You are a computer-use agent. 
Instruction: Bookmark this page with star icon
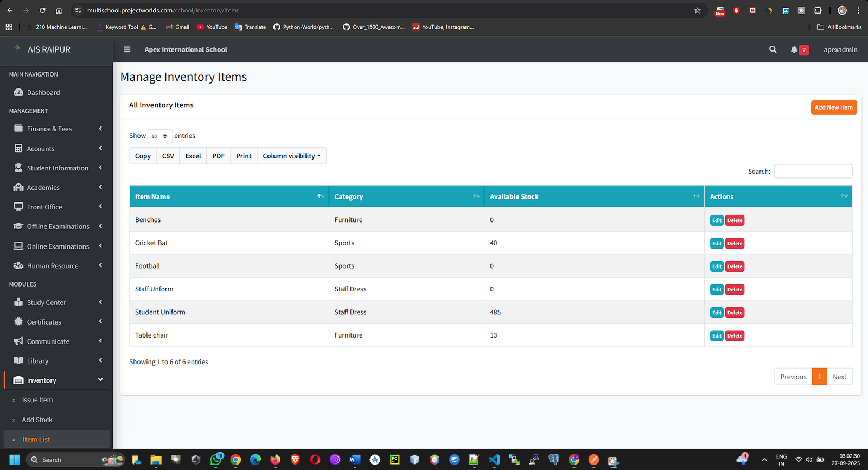click(x=697, y=10)
